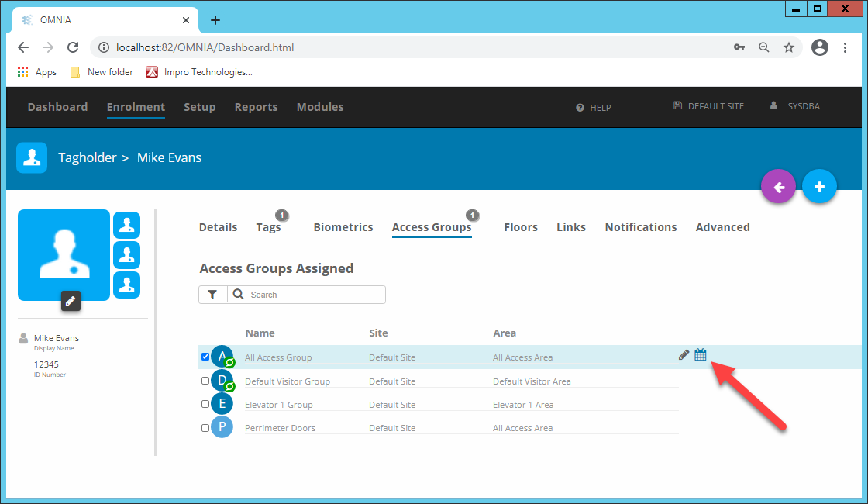Screen dimensions: 868x504
Task: Check the Perrimeter Doors checkbox
Action: tap(205, 427)
